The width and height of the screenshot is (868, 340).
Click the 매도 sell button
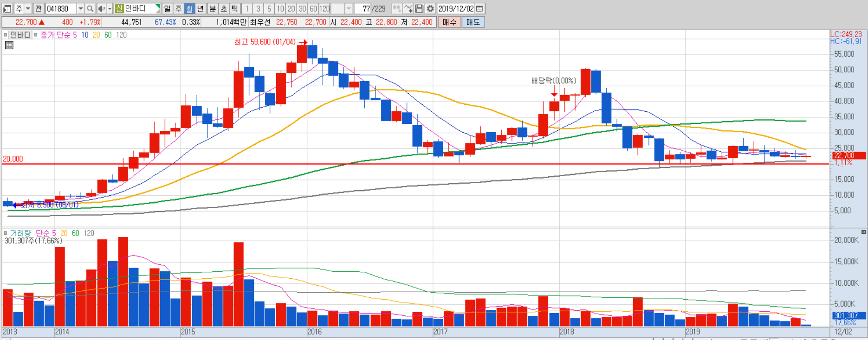(x=473, y=22)
